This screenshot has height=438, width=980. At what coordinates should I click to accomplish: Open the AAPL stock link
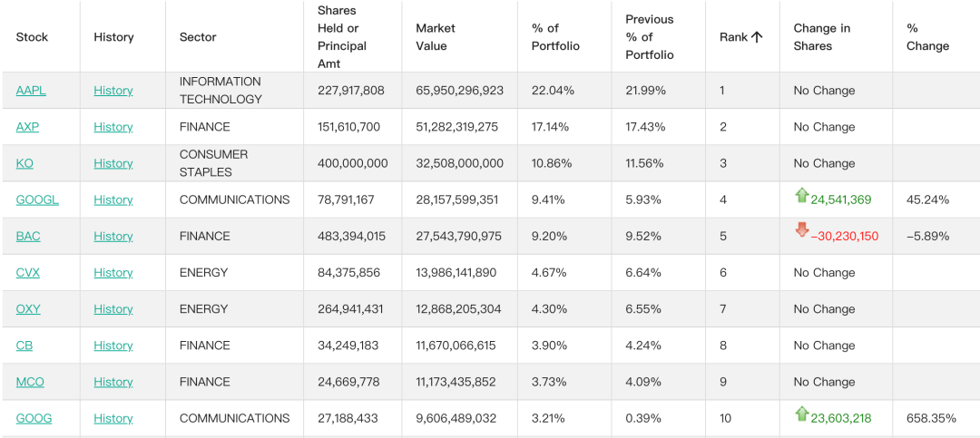click(x=31, y=91)
